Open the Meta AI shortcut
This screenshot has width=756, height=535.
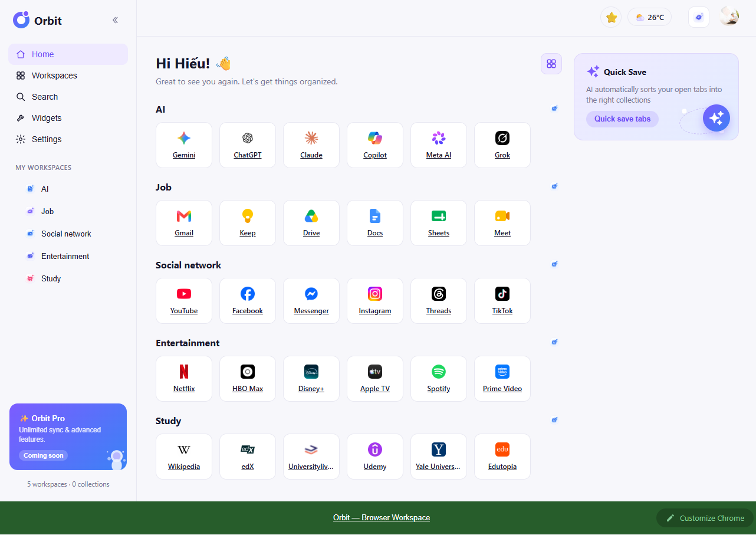[439, 145]
